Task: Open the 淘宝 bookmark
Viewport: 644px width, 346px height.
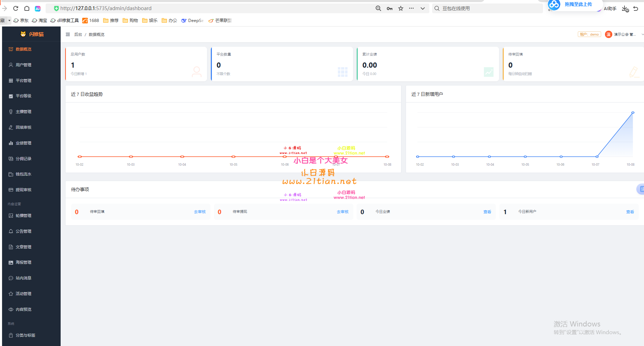Action: coord(39,21)
